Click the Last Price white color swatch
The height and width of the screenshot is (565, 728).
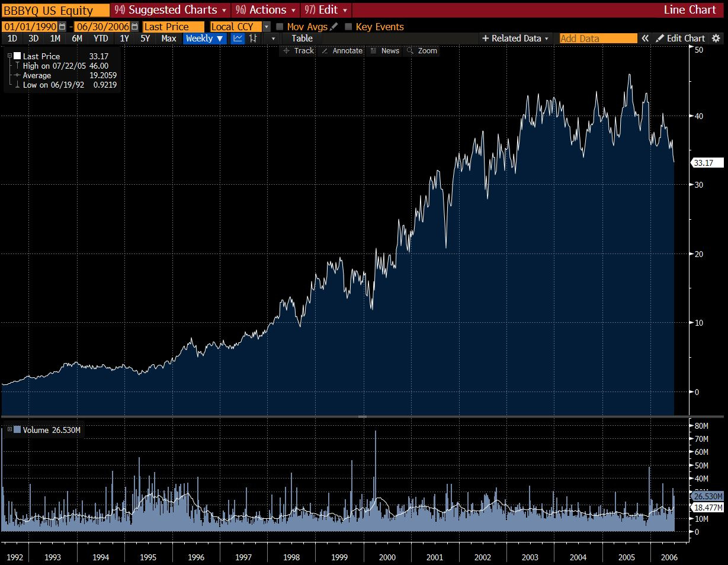pyautogui.click(x=17, y=56)
